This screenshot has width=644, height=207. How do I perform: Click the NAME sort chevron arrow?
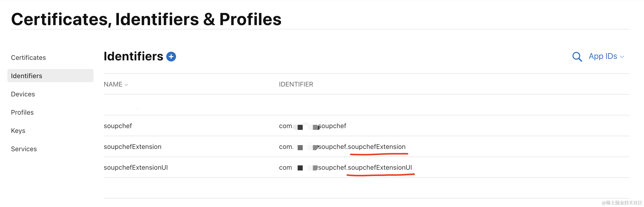[x=126, y=85]
